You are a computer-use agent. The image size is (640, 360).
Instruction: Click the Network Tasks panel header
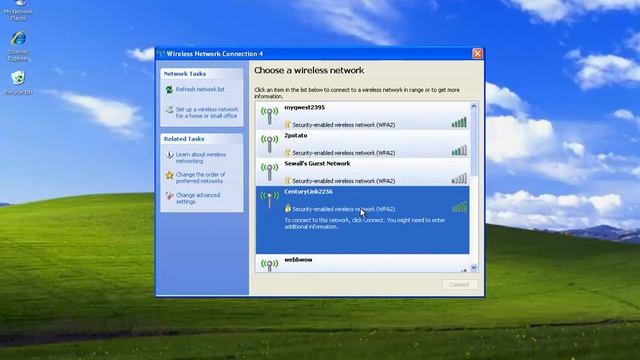pos(202,73)
